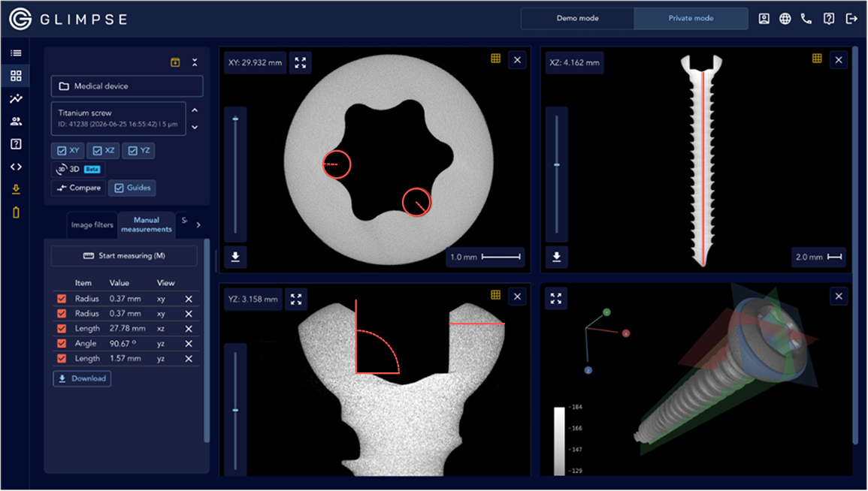Uncheck the Angle 90.67° measurement
Screen dimensions: 868x491
click(x=62, y=343)
